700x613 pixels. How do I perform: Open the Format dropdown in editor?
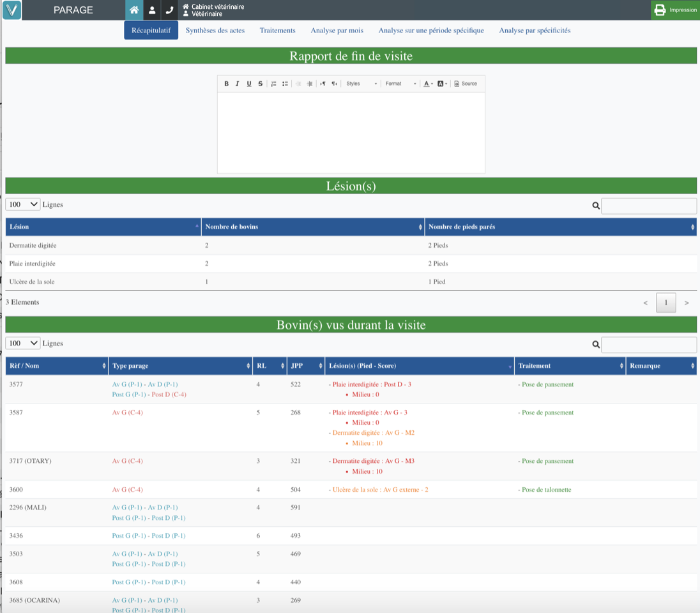point(400,84)
